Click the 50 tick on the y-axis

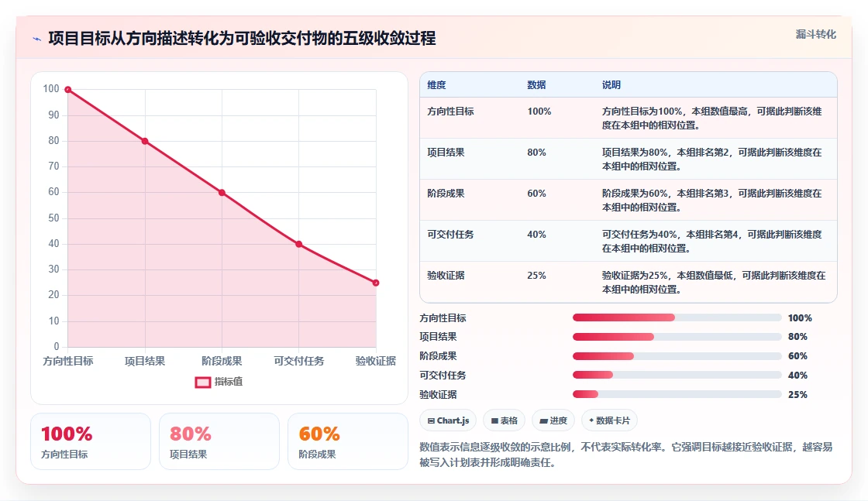click(x=53, y=218)
